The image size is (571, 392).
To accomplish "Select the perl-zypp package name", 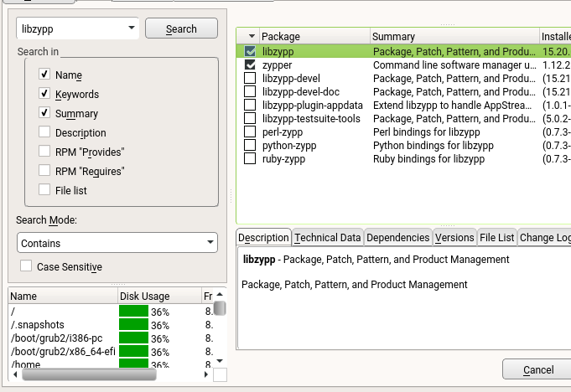I will coord(283,132).
